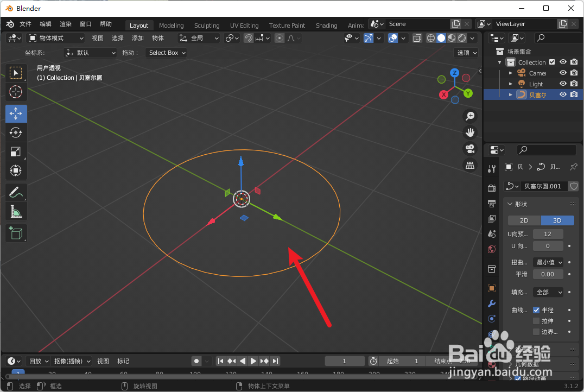Open View Layer properties tab icon

492,219
